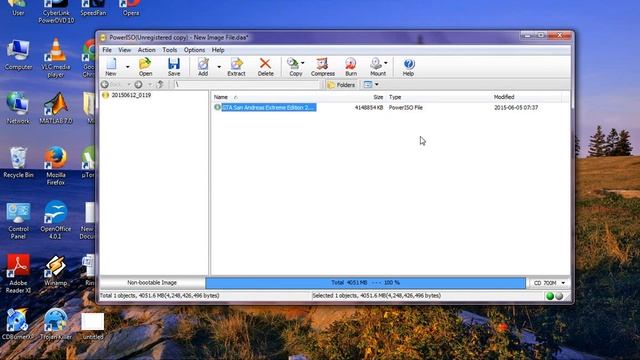Viewport: 640px width, 360px height.
Task: Click the Non-bootable Image label
Action: (152, 282)
